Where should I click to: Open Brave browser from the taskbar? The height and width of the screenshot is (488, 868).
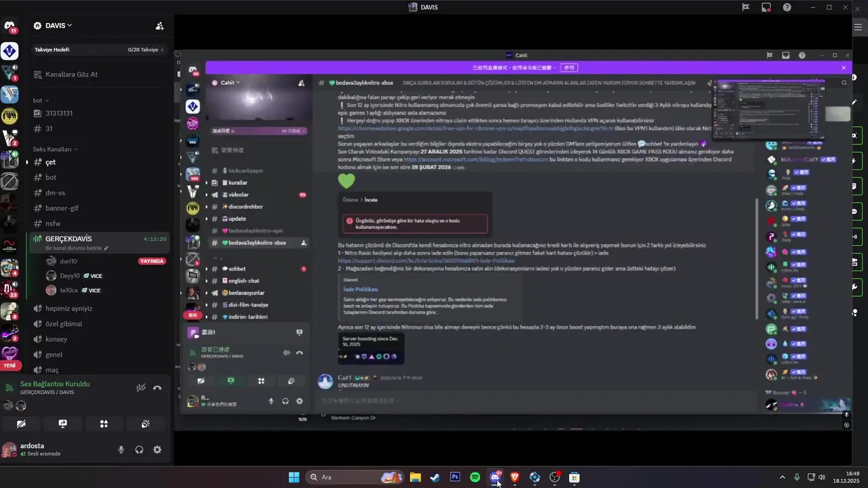click(515, 477)
